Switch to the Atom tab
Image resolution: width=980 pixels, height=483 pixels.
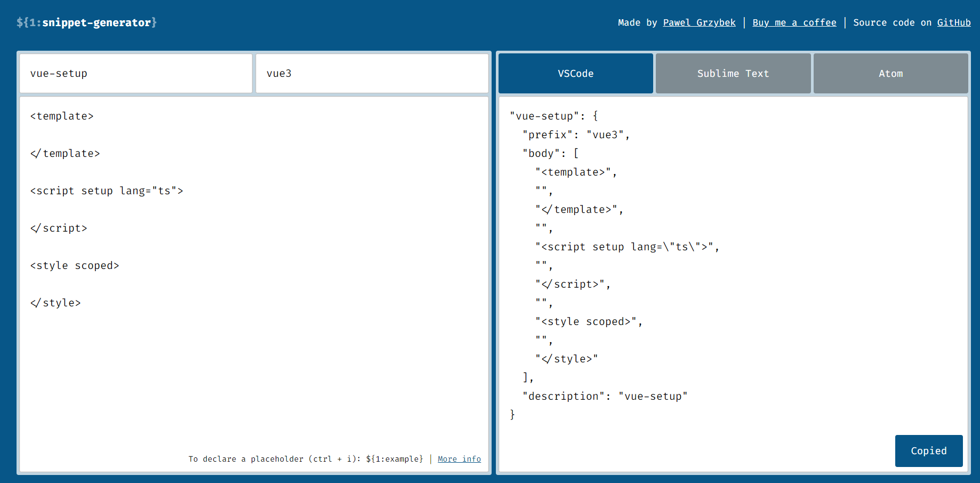890,73
